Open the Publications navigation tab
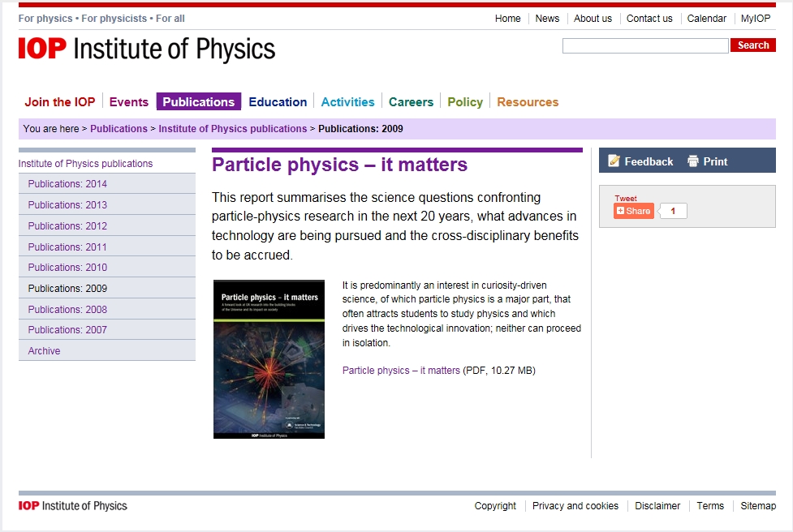 (199, 102)
